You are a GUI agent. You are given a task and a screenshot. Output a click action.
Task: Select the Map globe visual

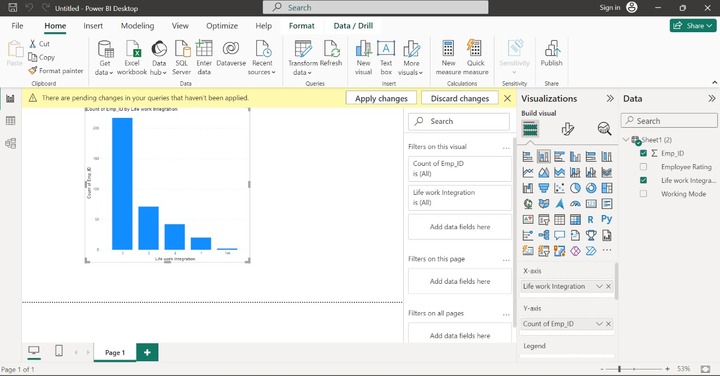(x=528, y=203)
